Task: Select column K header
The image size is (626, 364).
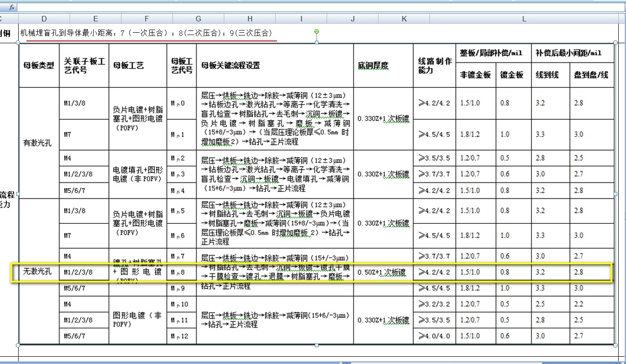Action: click(404, 19)
